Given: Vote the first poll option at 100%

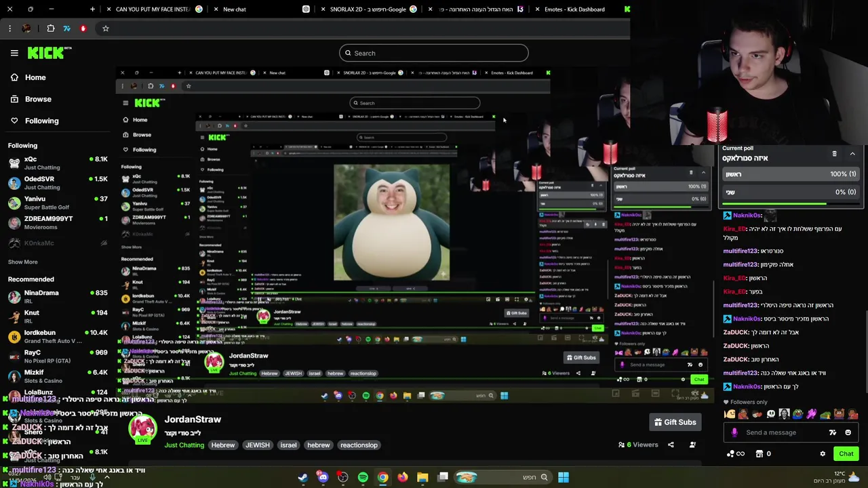Looking at the screenshot, I should 790,174.
